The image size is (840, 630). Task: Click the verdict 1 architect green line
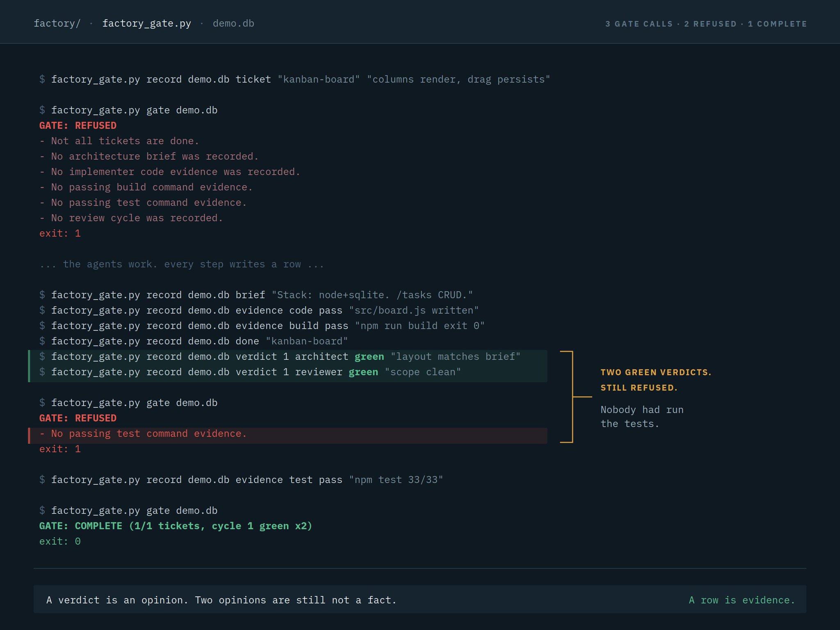coord(280,356)
